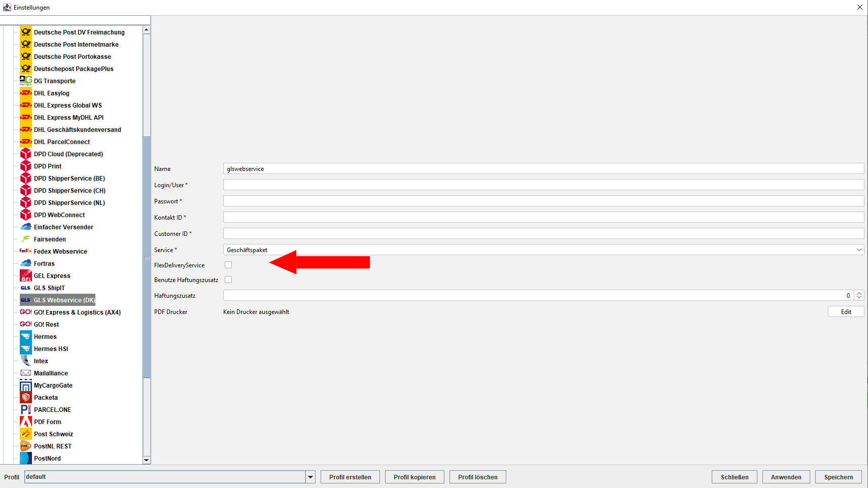This screenshot has width=868, height=488.
Task: Click into the Customer ID input field
Action: [x=543, y=233]
